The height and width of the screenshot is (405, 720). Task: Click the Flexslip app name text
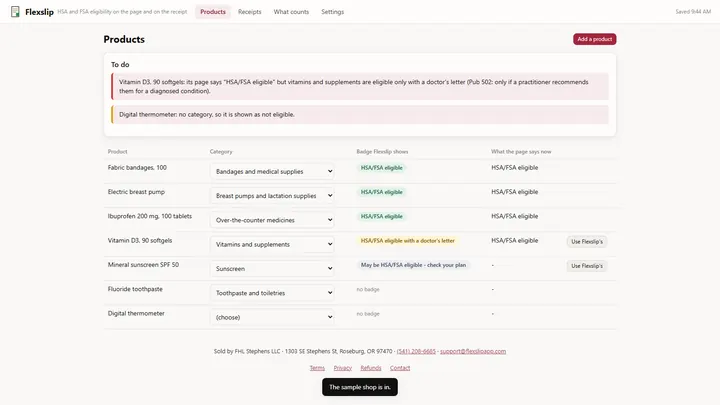tap(39, 12)
